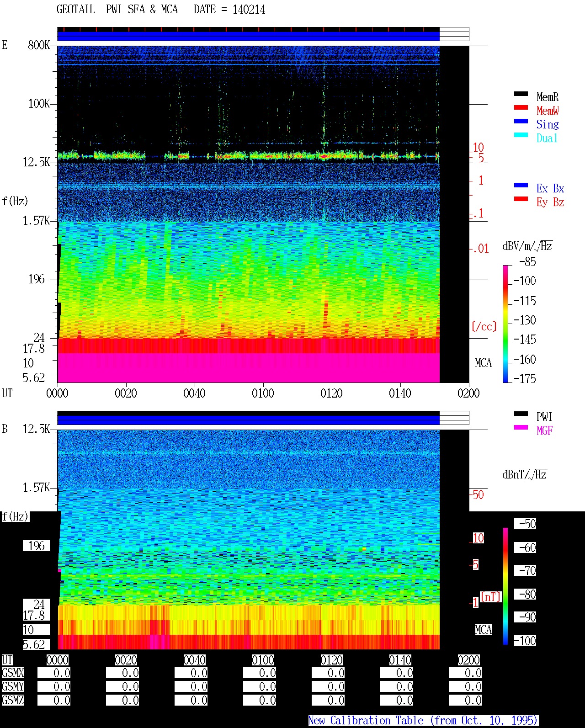Image resolution: width=585 pixels, height=728 pixels.
Task: Click the "dBnT/√Hz" unit label
Action: 525,474
